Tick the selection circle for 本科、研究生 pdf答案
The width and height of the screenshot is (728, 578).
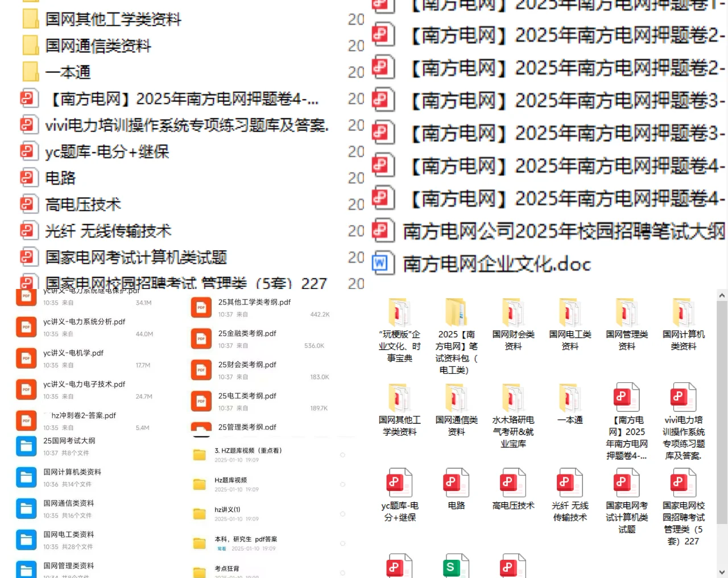coord(342,544)
